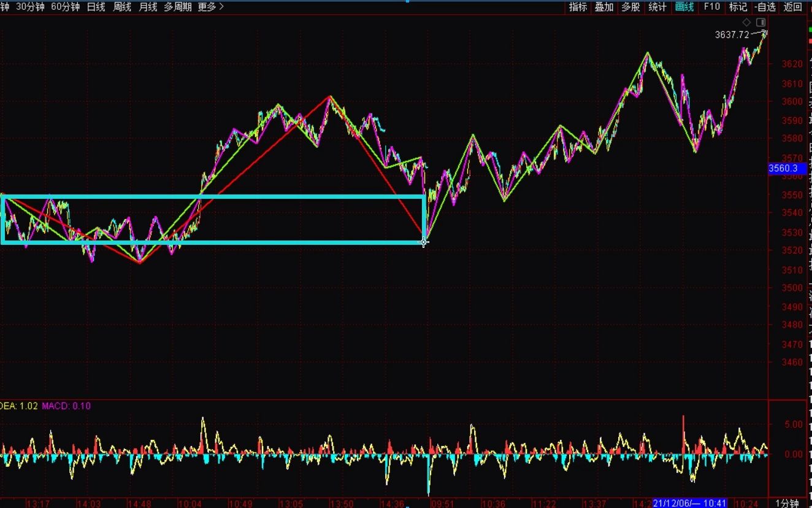Click the 3460 price axis label

click(x=791, y=362)
